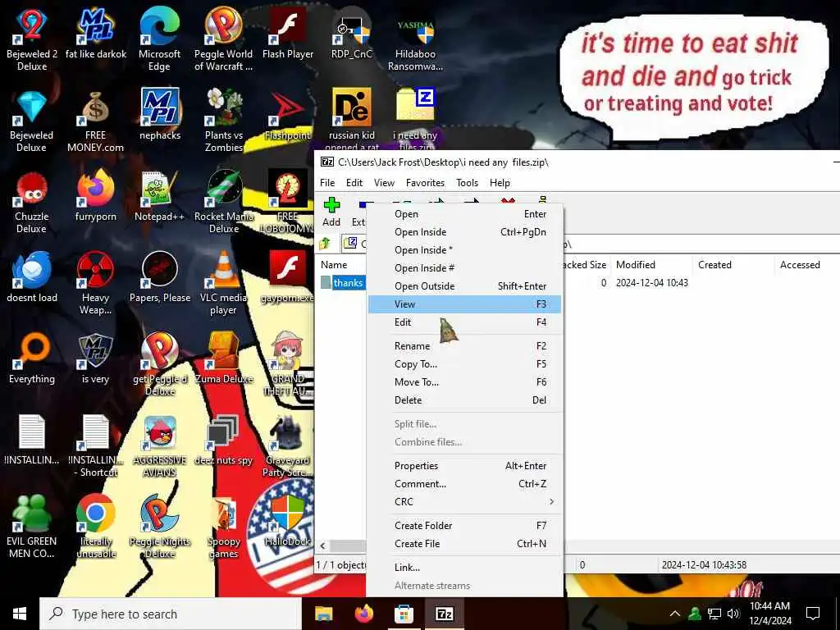Image resolution: width=840 pixels, height=630 pixels.
Task: Open nephacks desktop shortcut
Action: [x=160, y=115]
